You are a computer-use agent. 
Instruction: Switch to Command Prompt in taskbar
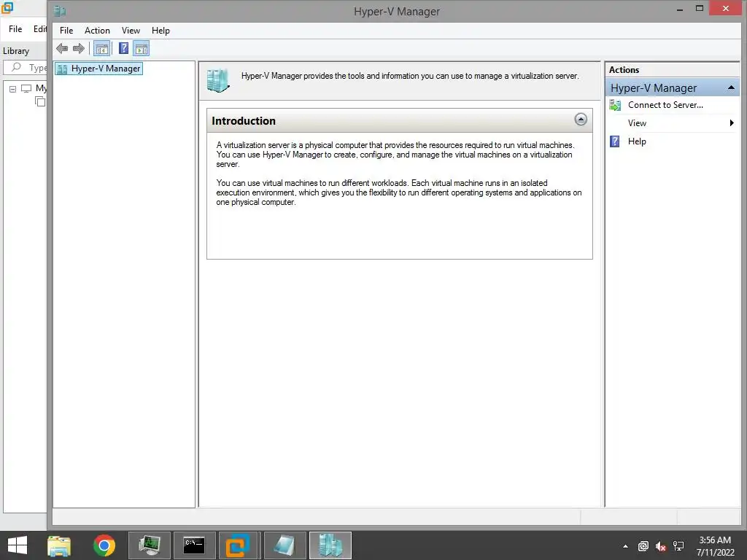tap(194, 545)
